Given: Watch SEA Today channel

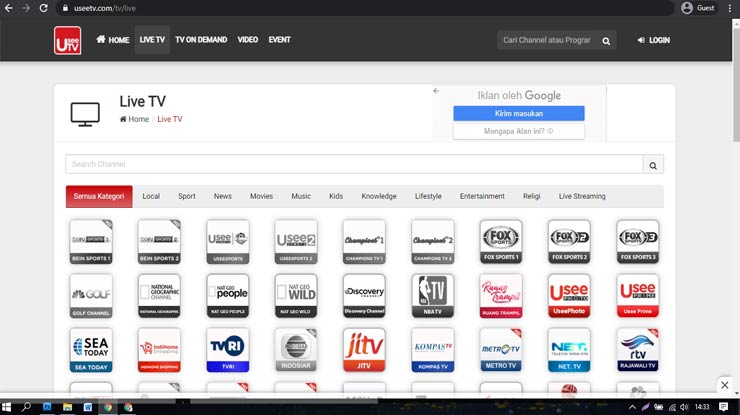Looking at the screenshot, I should 91,350.
